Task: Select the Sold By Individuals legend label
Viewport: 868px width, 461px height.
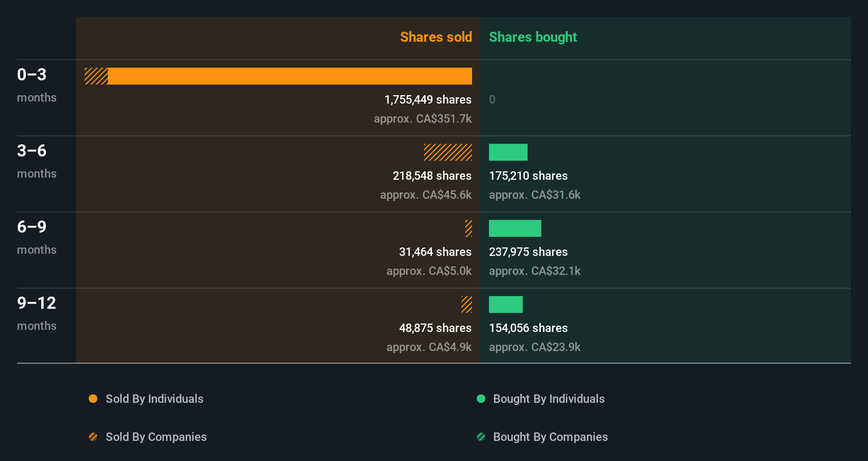Action: (154, 399)
